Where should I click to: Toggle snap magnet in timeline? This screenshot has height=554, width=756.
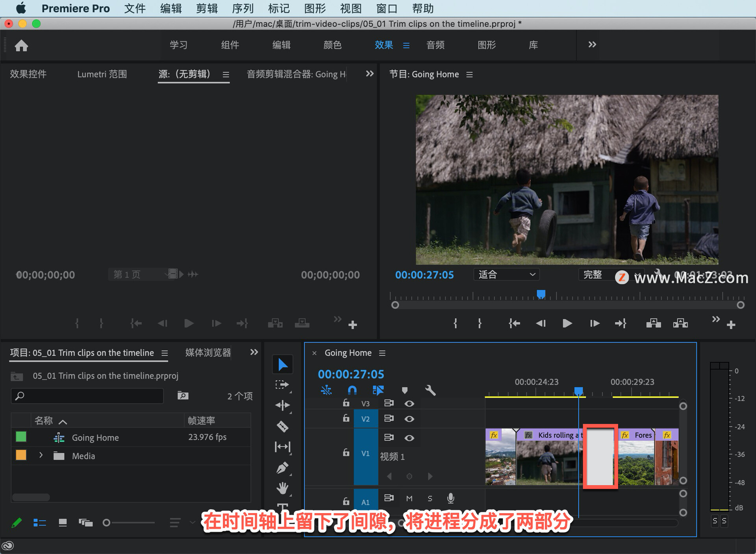pos(352,390)
